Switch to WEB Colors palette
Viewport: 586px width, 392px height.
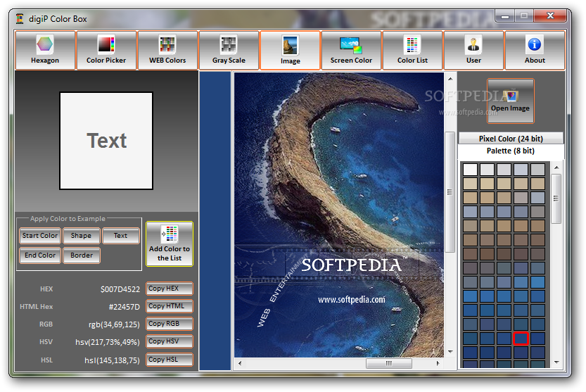point(168,50)
